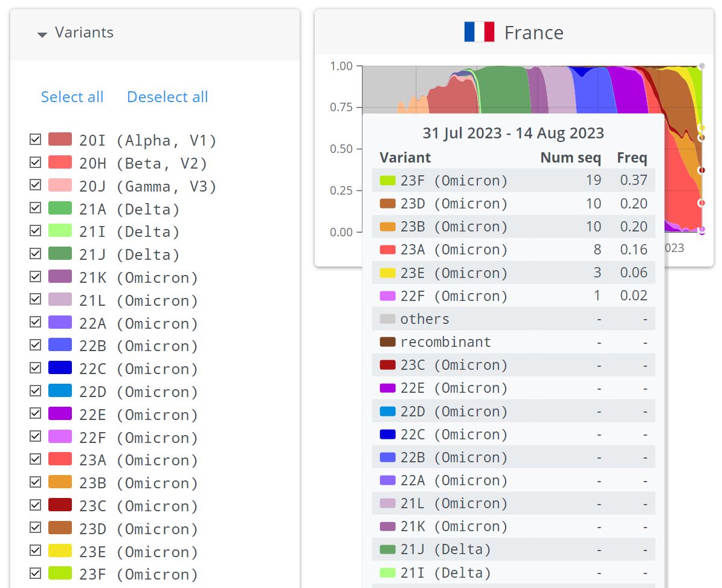Click the 23E (Omicron) yellow legend swatch

point(60,551)
